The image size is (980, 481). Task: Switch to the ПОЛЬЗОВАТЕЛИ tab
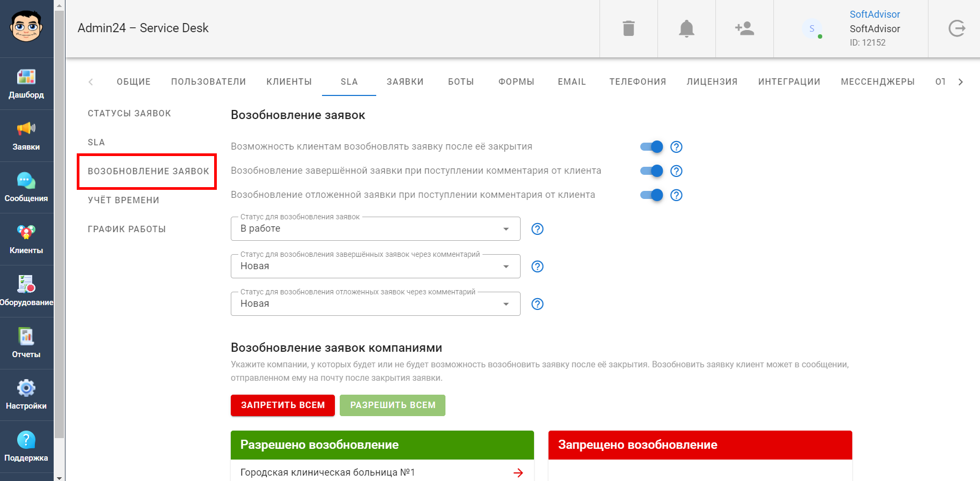pyautogui.click(x=208, y=82)
